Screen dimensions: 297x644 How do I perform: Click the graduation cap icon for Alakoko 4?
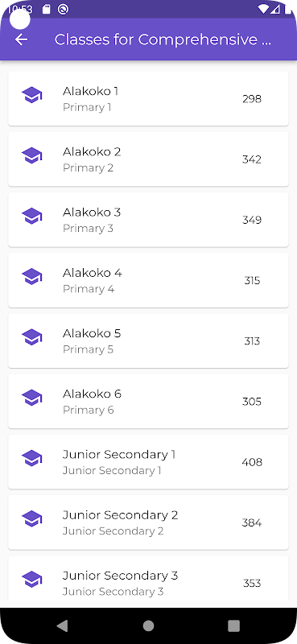pos(32,276)
